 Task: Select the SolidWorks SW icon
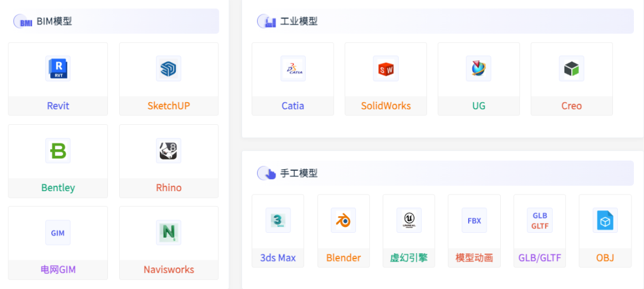point(386,68)
